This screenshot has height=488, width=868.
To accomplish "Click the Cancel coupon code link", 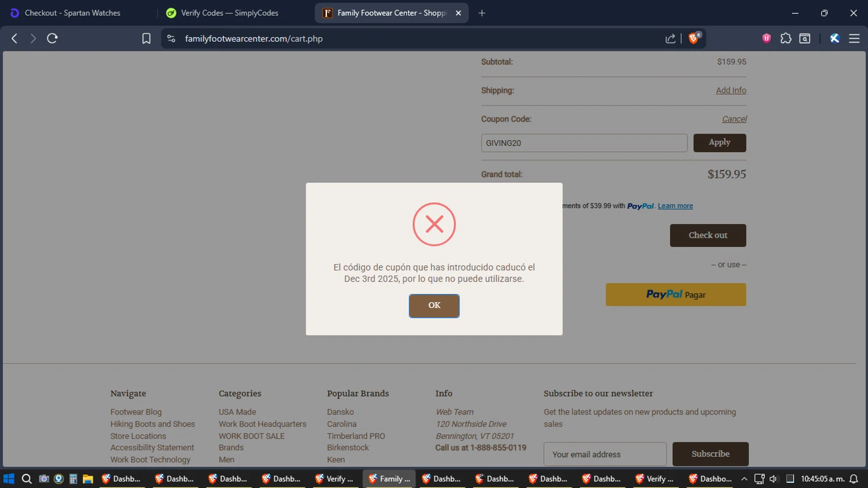I will pyautogui.click(x=734, y=119).
